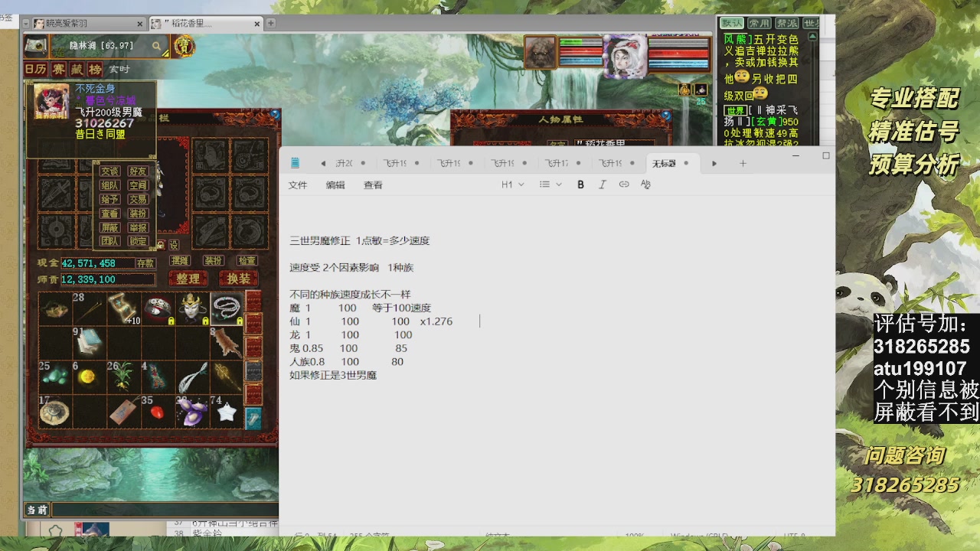Select the fur pelt item
The image size is (980, 551).
(227, 342)
